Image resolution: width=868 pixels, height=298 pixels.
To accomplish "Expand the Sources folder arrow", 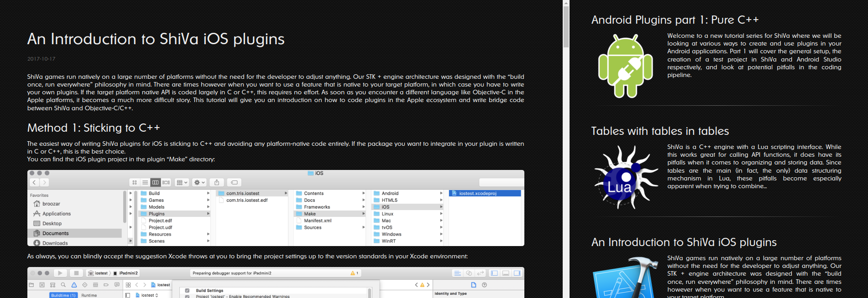I will click(x=364, y=227).
